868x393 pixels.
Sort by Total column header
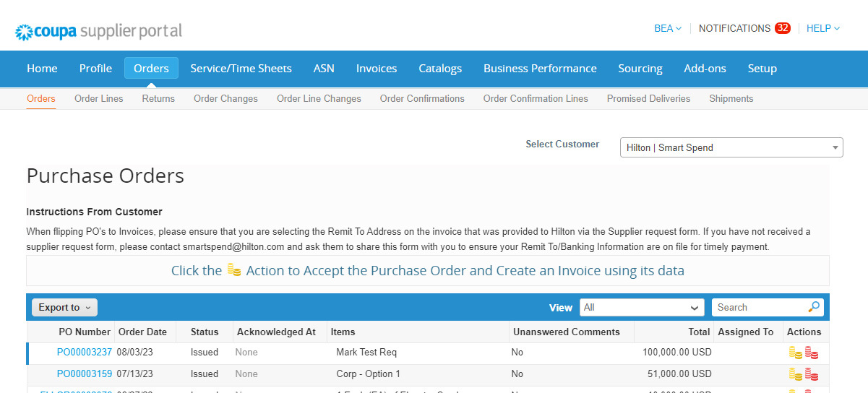(699, 332)
